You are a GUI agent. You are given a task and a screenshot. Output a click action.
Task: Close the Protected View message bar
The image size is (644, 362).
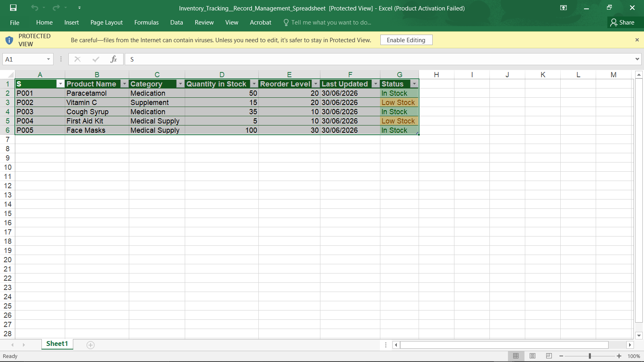[x=637, y=40]
